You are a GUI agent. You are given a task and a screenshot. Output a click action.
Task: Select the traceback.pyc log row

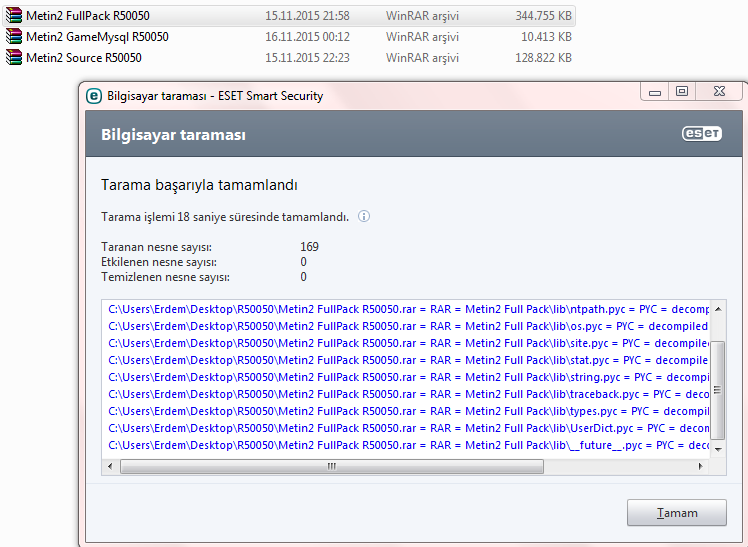[408, 394]
